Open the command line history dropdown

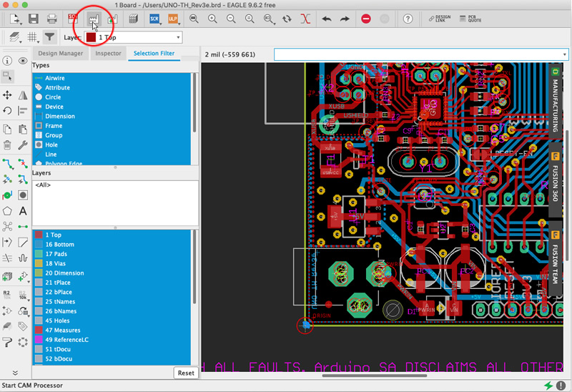coord(564,55)
